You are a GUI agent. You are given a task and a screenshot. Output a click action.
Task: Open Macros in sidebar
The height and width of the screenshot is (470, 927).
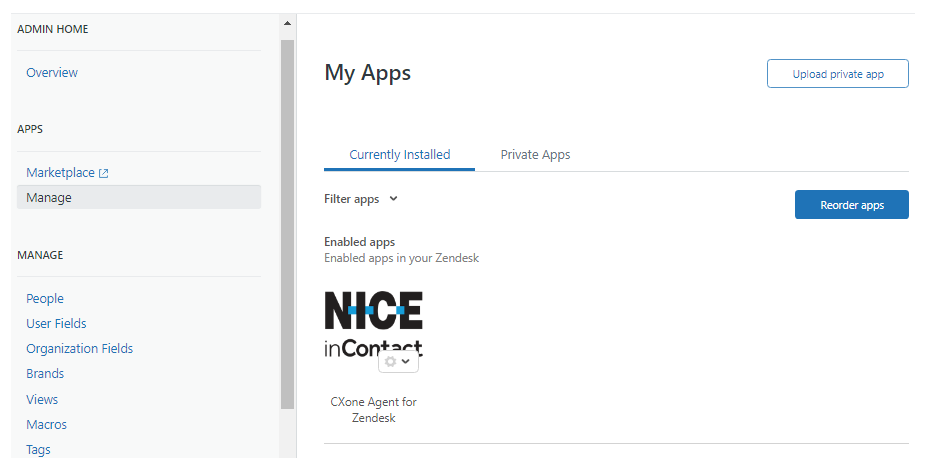[46, 424]
